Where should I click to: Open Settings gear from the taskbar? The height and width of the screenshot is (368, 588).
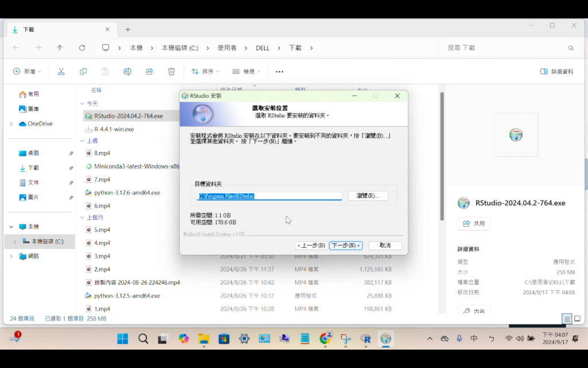pos(244,339)
